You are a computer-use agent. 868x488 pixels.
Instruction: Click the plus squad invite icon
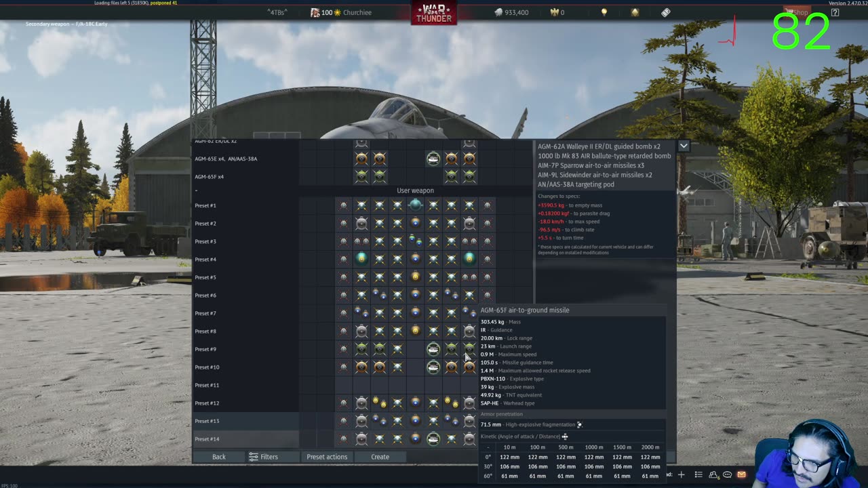coord(682,474)
